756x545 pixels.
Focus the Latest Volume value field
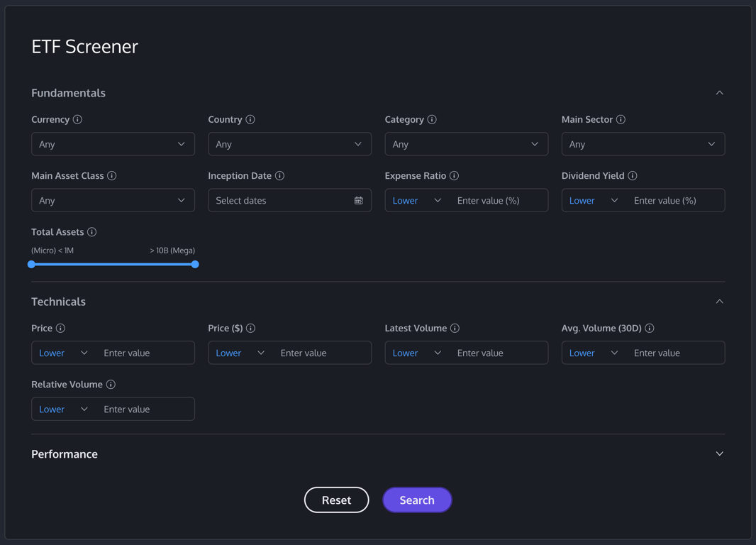click(499, 353)
